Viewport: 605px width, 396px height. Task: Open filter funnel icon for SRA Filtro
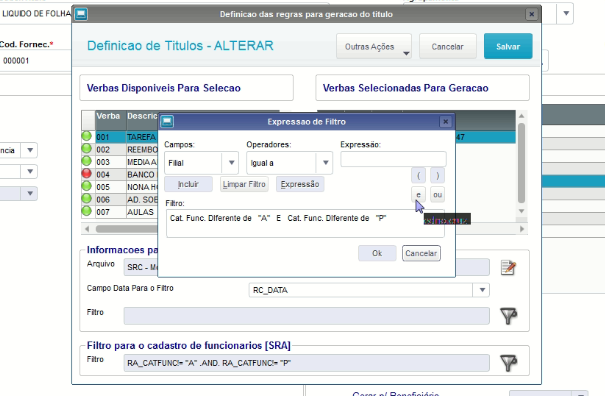tap(509, 363)
